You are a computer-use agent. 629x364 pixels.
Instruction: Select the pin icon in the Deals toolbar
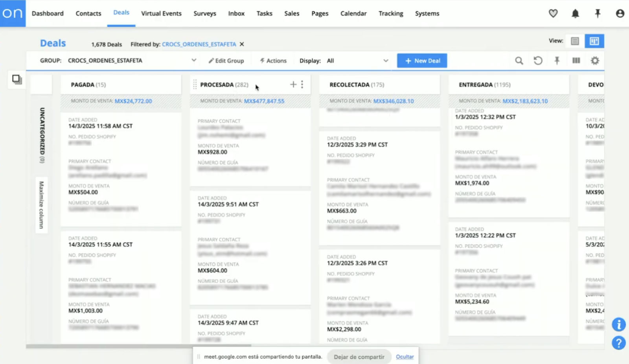coord(557,60)
